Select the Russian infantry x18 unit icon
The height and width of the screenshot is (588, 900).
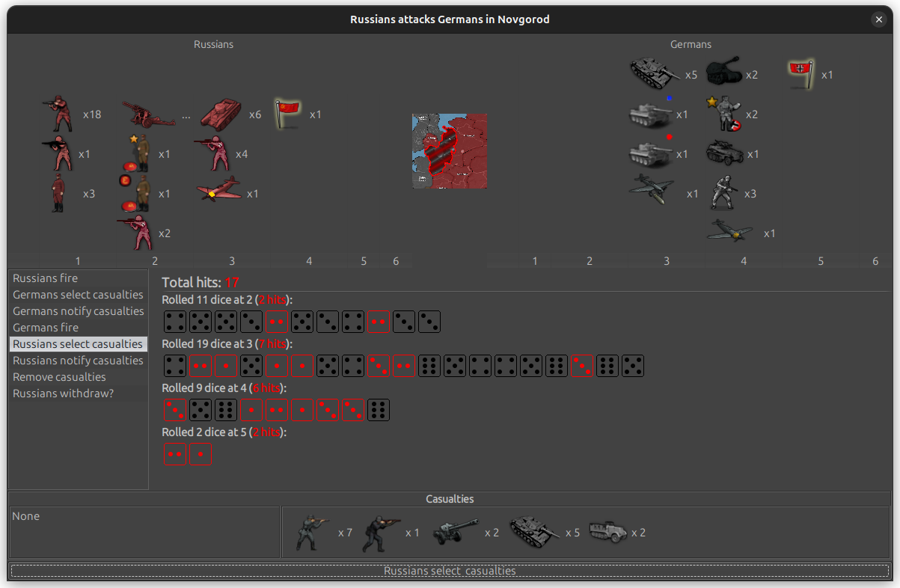58,112
